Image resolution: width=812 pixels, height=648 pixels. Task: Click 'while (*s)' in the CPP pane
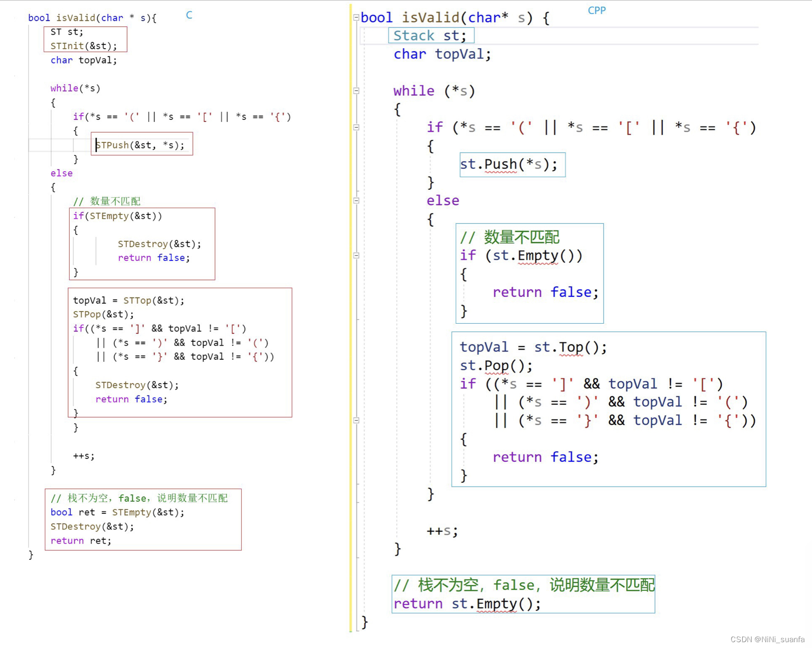[x=434, y=91]
